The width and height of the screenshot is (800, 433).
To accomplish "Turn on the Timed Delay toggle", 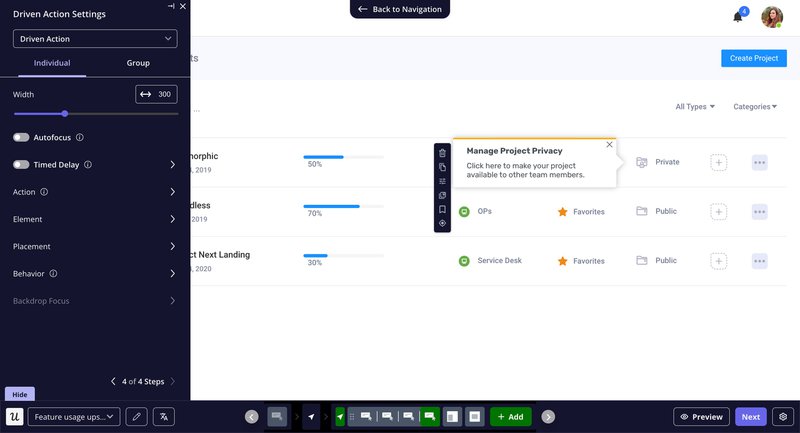I will coord(21,164).
